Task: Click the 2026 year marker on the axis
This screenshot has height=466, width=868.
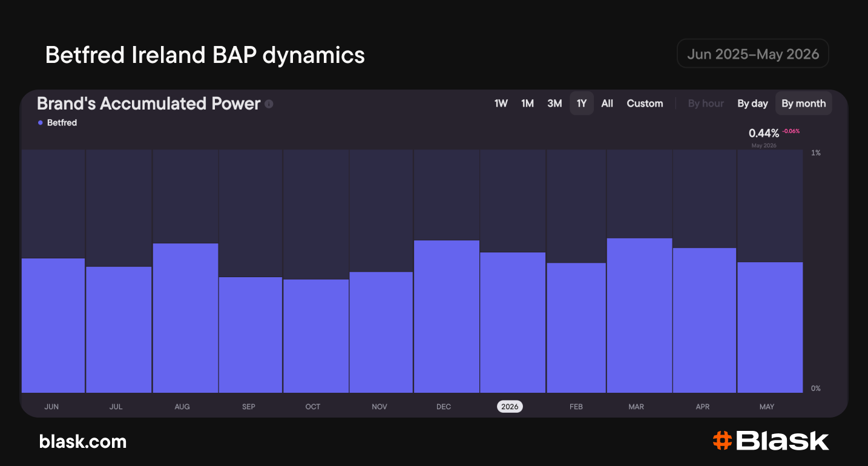Action: point(510,407)
